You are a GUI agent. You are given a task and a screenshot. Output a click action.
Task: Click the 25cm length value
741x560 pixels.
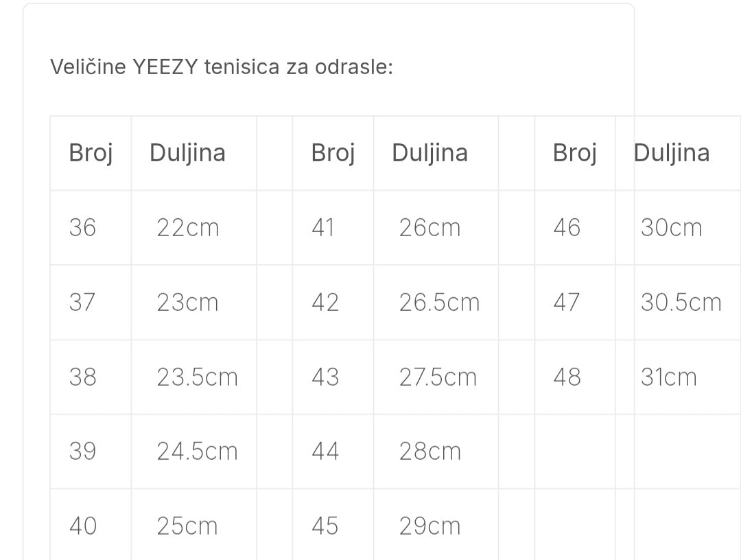187,526
